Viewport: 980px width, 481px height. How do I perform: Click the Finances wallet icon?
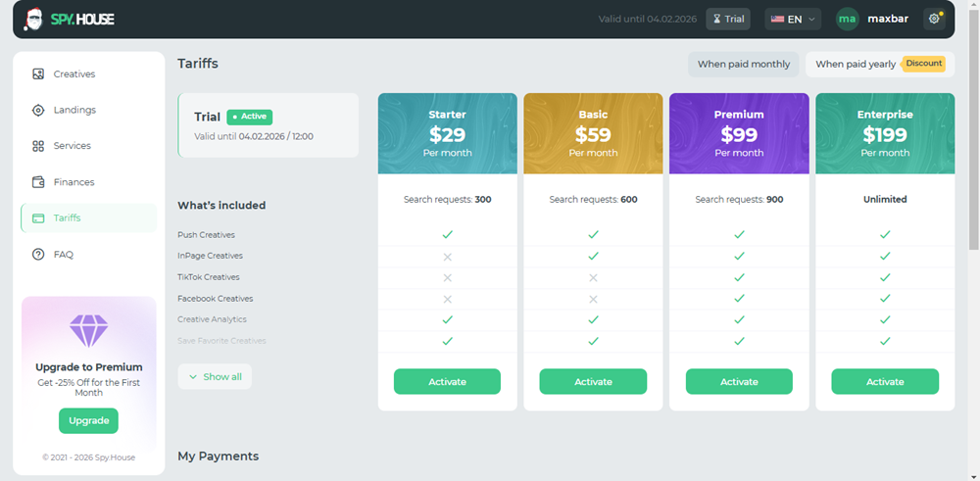pyautogui.click(x=38, y=182)
